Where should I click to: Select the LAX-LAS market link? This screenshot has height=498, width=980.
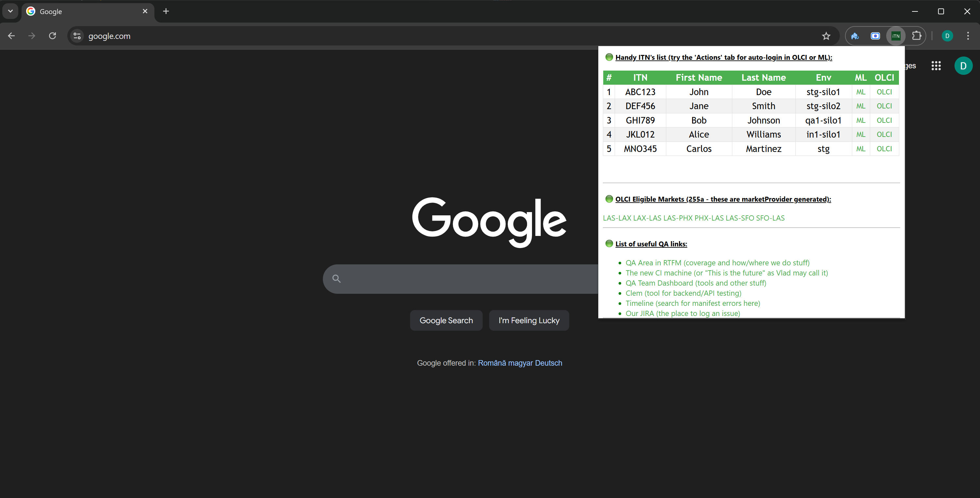(x=647, y=218)
